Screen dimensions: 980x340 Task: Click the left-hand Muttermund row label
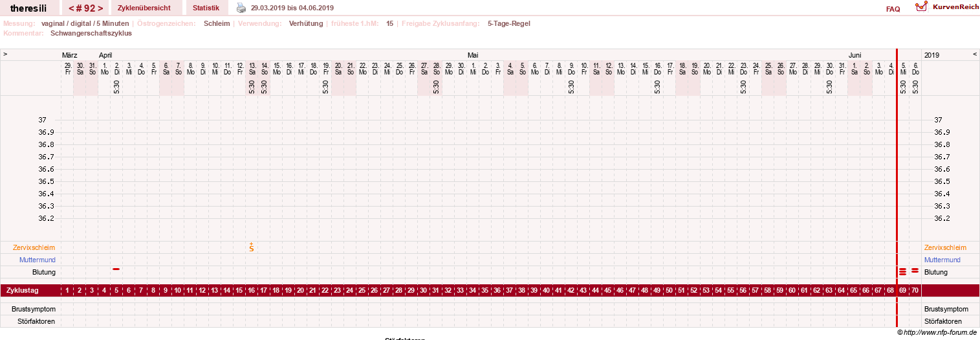[x=39, y=260]
